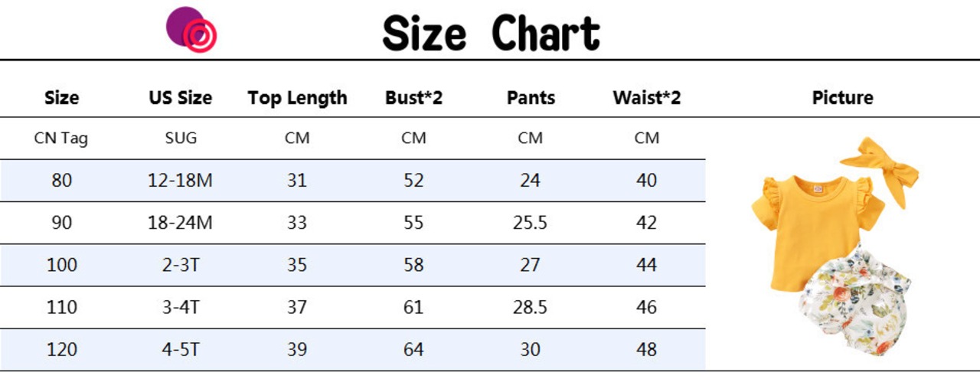Click the yellow headband bow image
The image size is (980, 392).
[880, 169]
